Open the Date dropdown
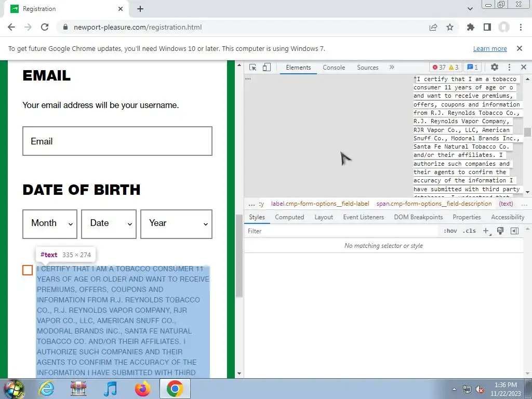Image resolution: width=532 pixels, height=399 pixels. (109, 224)
